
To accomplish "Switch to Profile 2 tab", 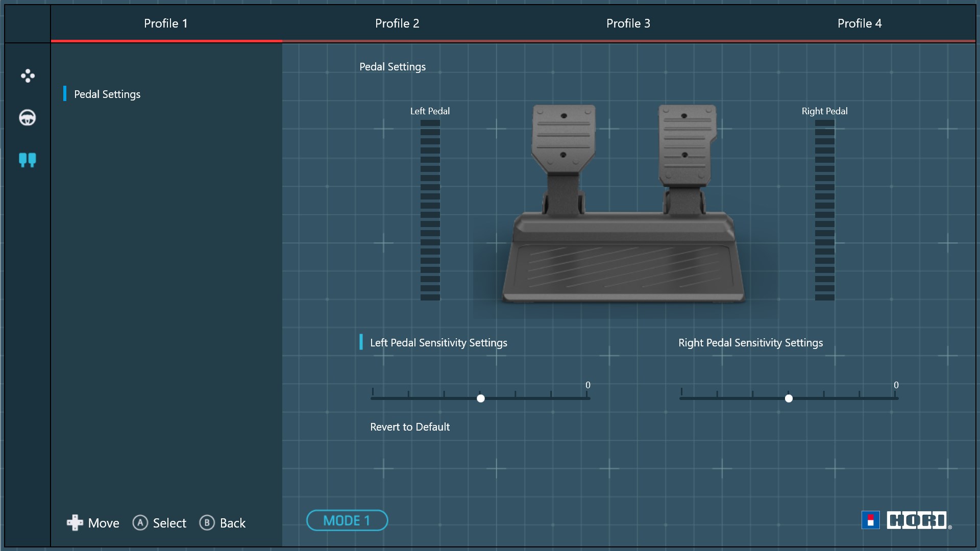I will click(x=397, y=23).
